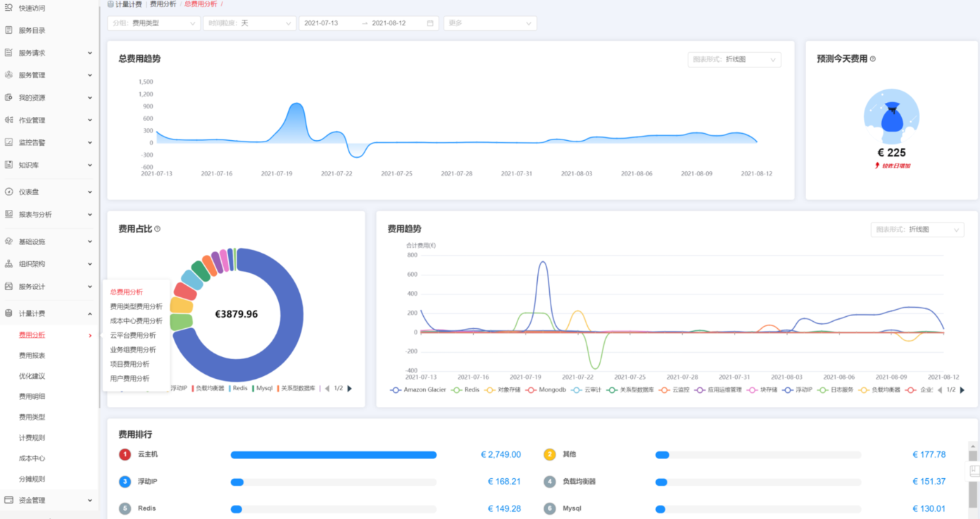Screen dimensions: 980x519
Task: Open the calendar icon in date range field
Action: [430, 23]
